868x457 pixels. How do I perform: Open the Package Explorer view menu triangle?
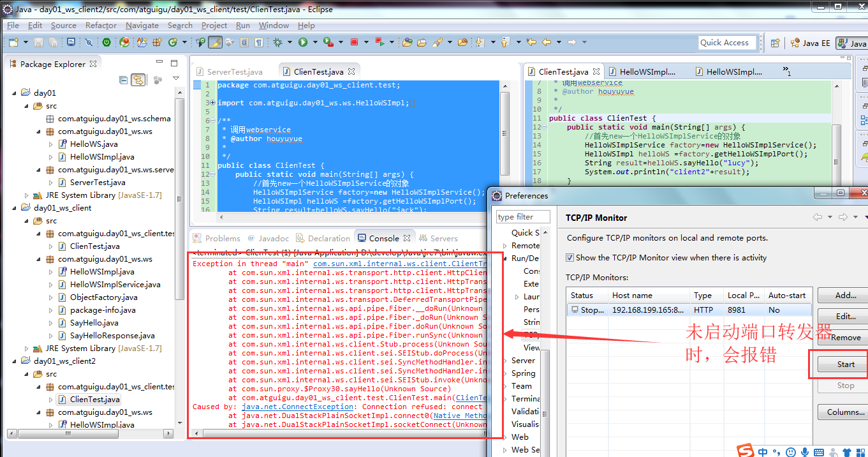point(176,78)
